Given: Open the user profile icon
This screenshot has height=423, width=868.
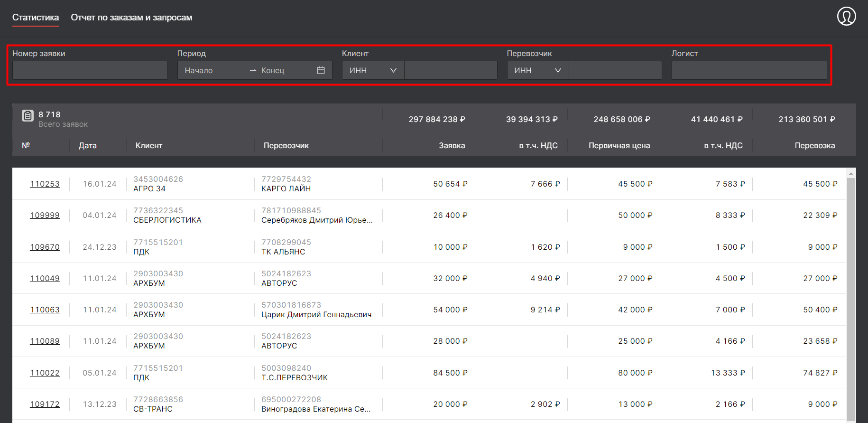Looking at the screenshot, I should tap(846, 16).
